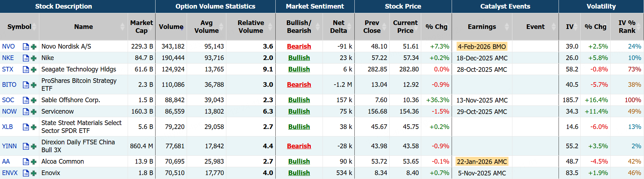Click the document icon in SOC row
Image resolution: width=644 pixels, height=179 pixels.
click(26, 100)
